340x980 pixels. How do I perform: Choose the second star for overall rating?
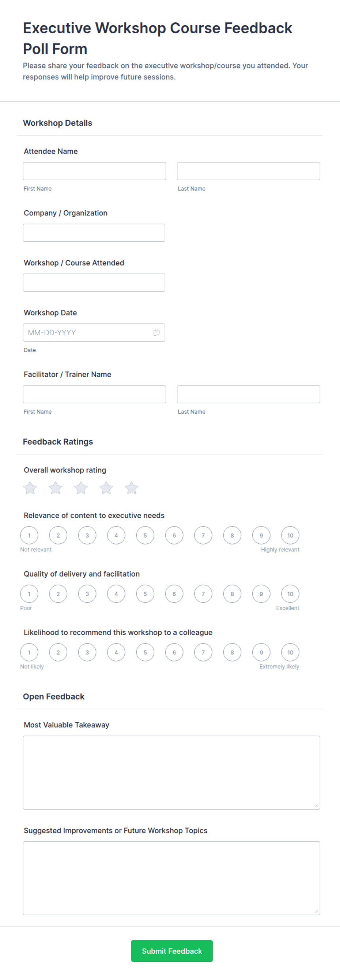[56, 488]
